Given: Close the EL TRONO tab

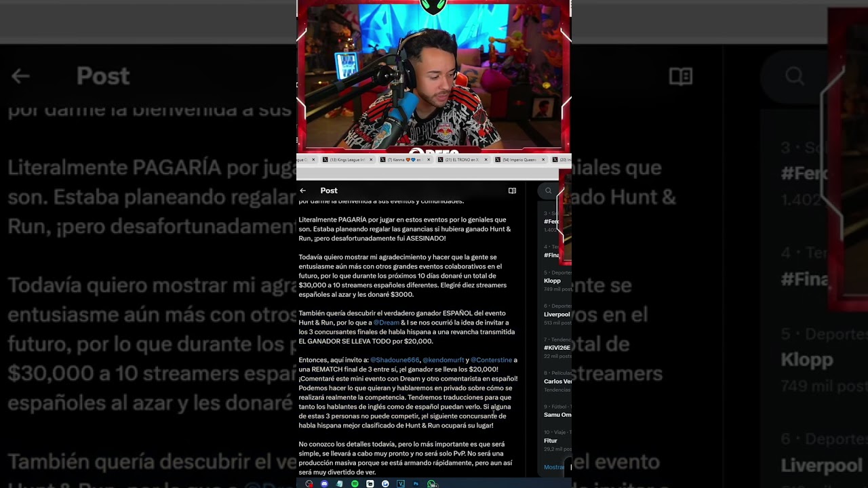Looking at the screenshot, I should point(486,160).
